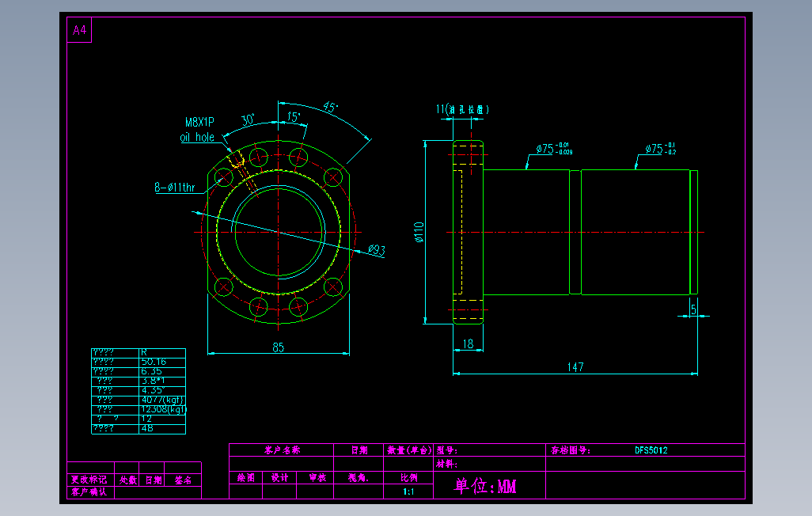Click the 比例 scale header
Image resolution: width=812 pixels, height=516 pixels.
click(x=408, y=478)
